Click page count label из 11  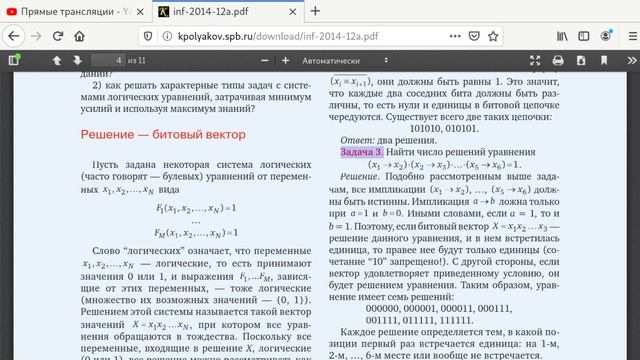[136, 61]
